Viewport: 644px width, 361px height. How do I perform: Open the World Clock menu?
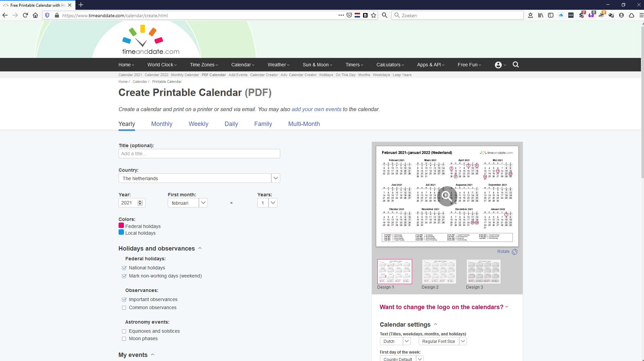(x=162, y=65)
